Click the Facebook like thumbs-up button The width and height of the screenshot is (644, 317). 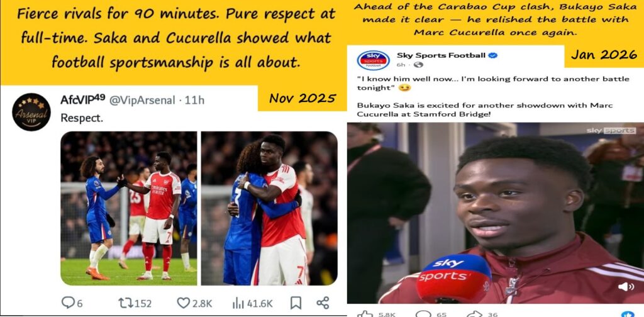(364, 314)
